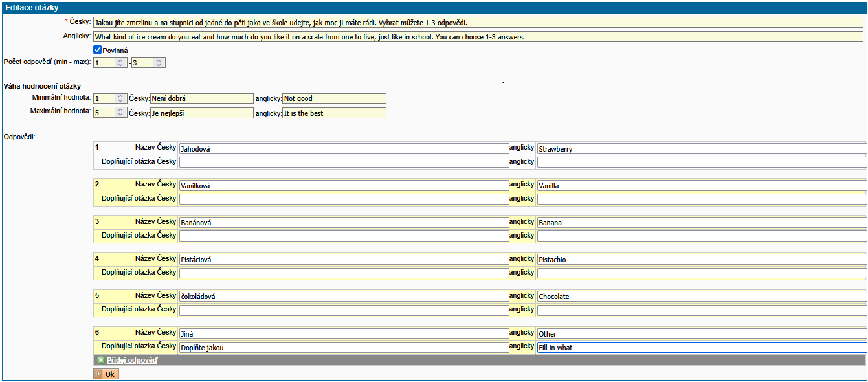Click the Anglicky question text field

click(x=478, y=37)
